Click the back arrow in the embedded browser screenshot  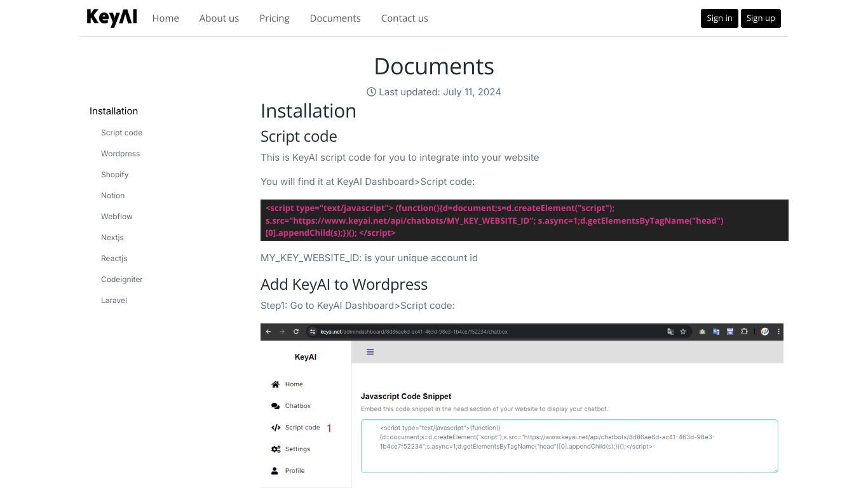(x=268, y=332)
